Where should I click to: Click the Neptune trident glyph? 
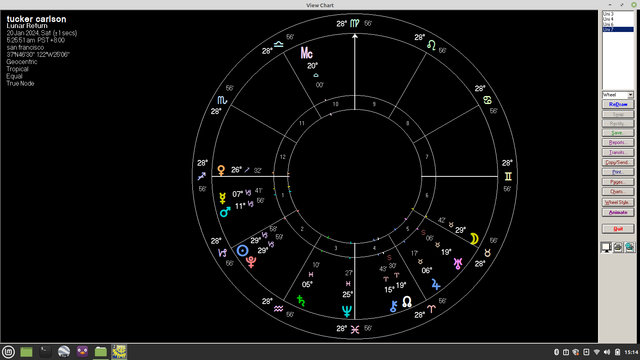347,311
